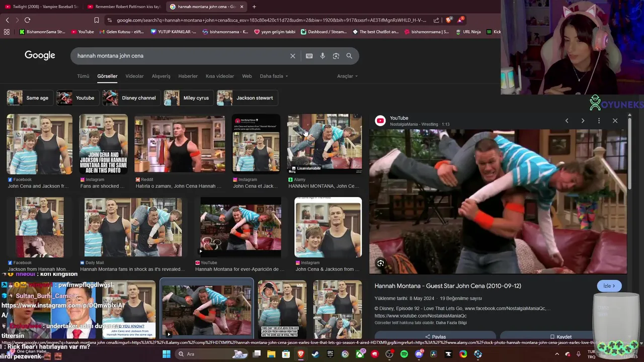644x362 pixels.
Task: Click the browser address bar URL
Action: tap(272, 20)
